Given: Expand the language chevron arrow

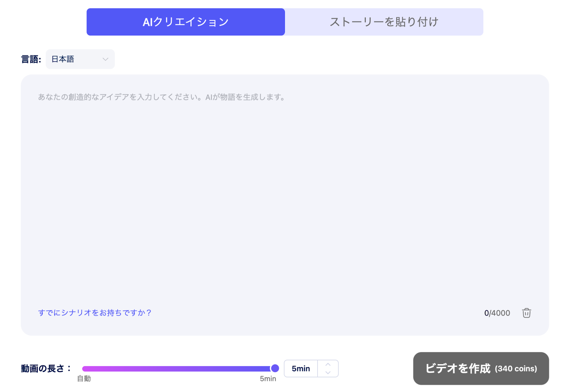Looking at the screenshot, I should [x=105, y=59].
